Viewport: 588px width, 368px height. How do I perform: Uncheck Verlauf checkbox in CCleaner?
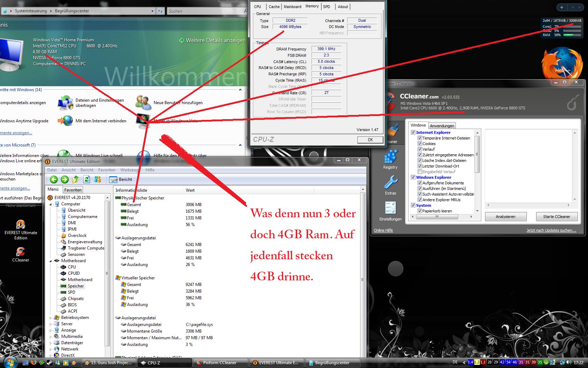[x=420, y=149]
